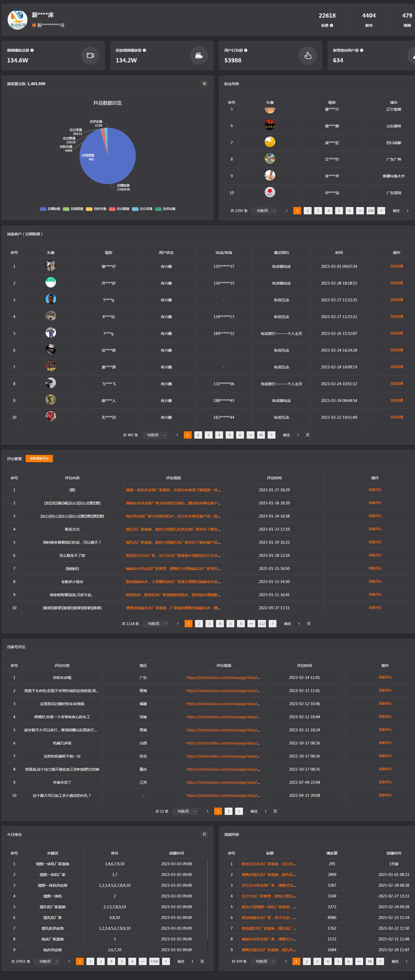Expand page-size dropdown under 询盘客户 table
The width and height of the screenshot is (415, 980).
(x=156, y=435)
